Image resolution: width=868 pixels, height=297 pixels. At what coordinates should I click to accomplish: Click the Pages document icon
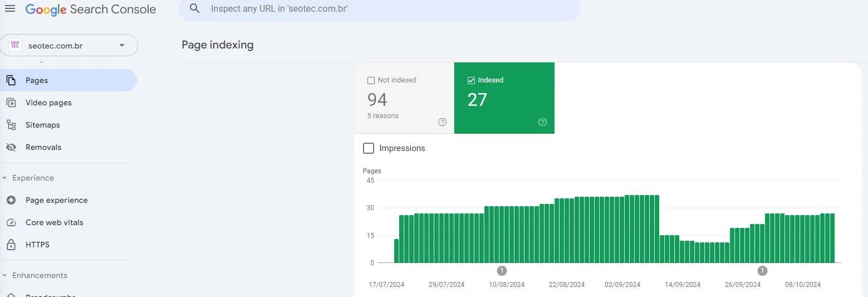click(x=11, y=80)
